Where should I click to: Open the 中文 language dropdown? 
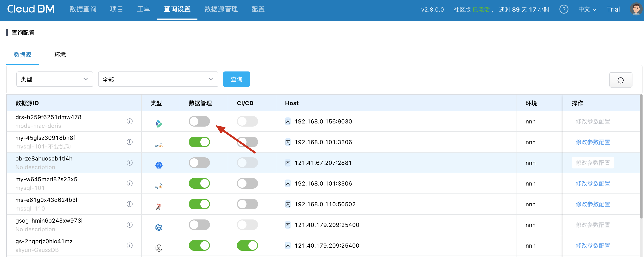point(587,10)
